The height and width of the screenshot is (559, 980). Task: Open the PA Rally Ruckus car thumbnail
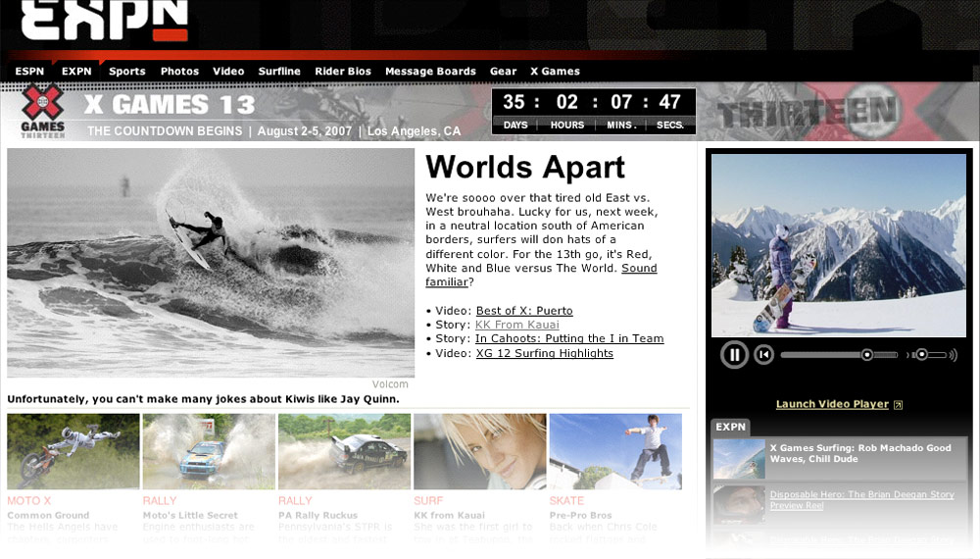click(344, 451)
